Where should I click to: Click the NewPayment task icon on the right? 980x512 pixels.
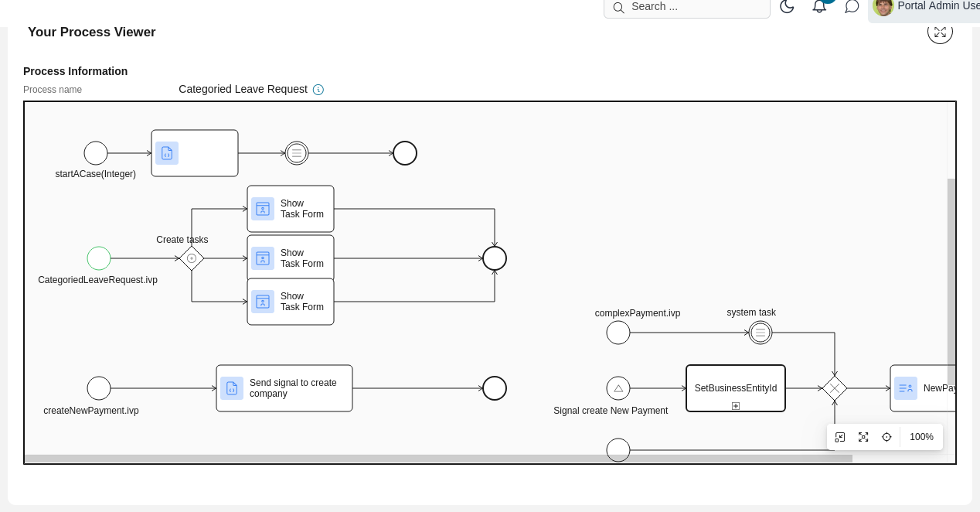tap(906, 387)
